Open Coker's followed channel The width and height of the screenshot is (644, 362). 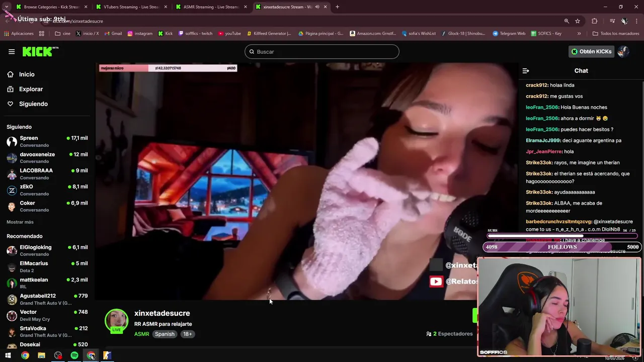[47, 206]
